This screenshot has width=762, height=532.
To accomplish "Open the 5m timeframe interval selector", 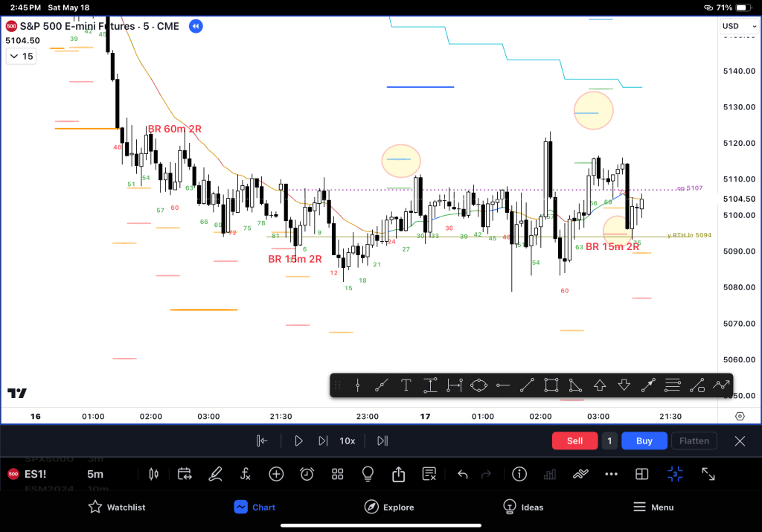I will click(x=95, y=474).
